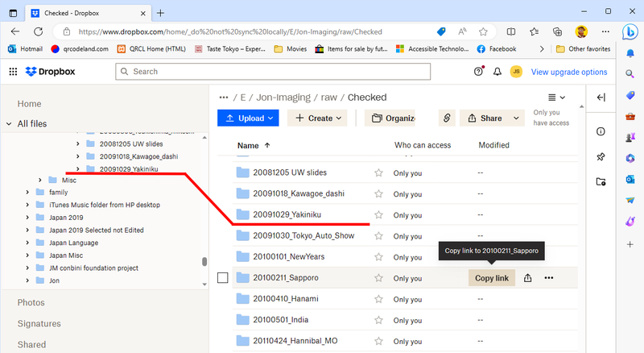
Task: Click View upgrade options link
Action: point(568,72)
